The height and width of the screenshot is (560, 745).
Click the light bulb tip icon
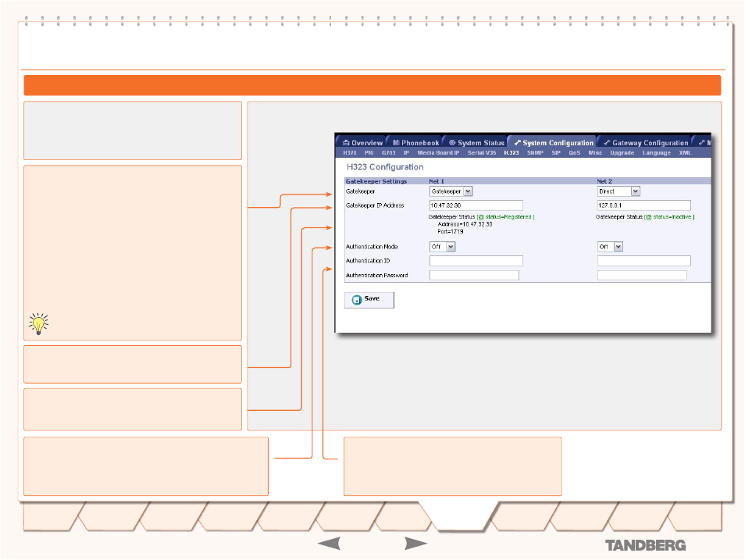click(x=38, y=323)
